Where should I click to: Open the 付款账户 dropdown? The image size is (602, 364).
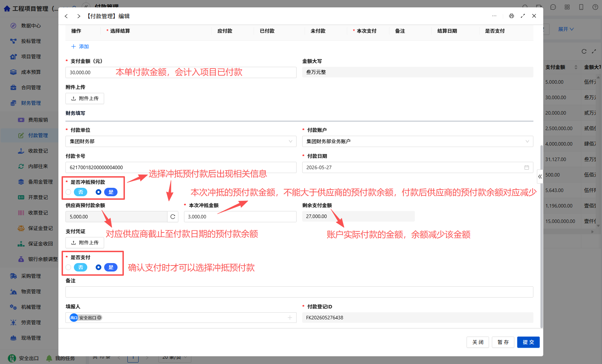tap(418, 141)
